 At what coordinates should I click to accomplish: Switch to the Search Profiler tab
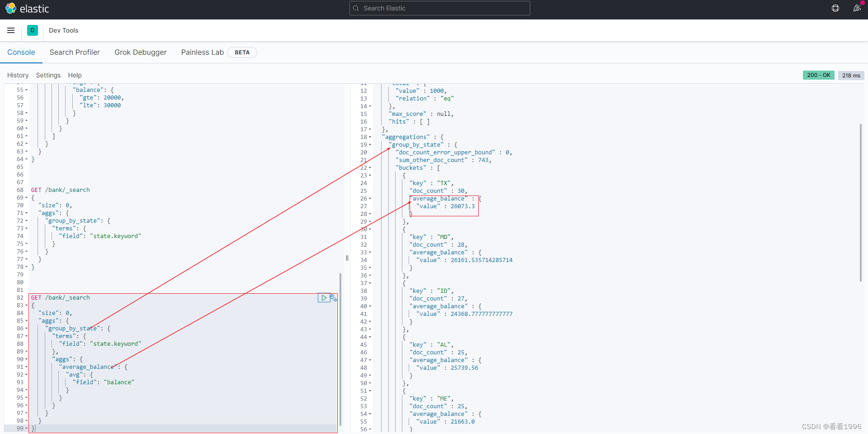(x=75, y=52)
